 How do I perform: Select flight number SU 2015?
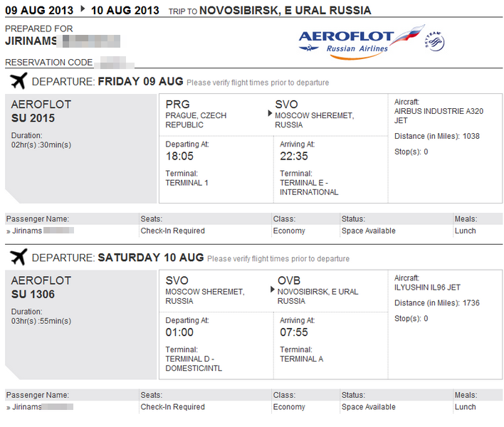[33, 118]
